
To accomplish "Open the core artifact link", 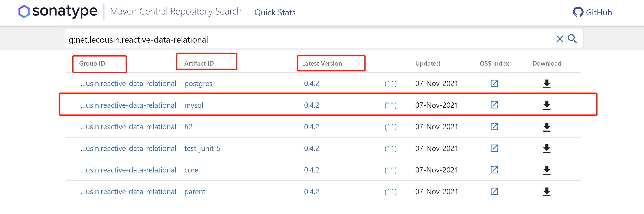I will [x=191, y=170].
